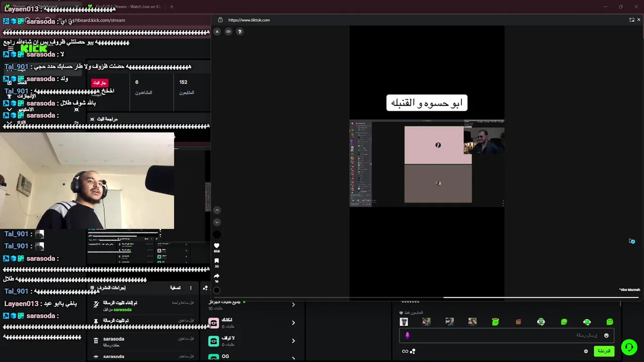Image resolution: width=644 pixels, height=362 pixels.
Task: Click the rewards panel dots icon
Action: 205,288
